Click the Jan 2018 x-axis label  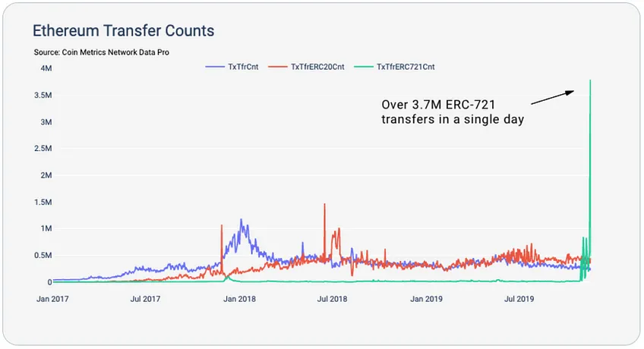[239, 299]
